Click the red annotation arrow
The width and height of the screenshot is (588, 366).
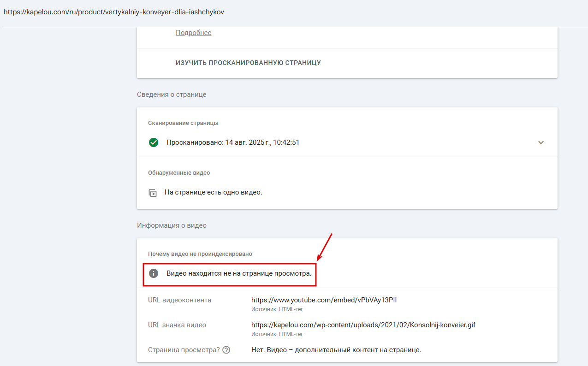[325, 247]
